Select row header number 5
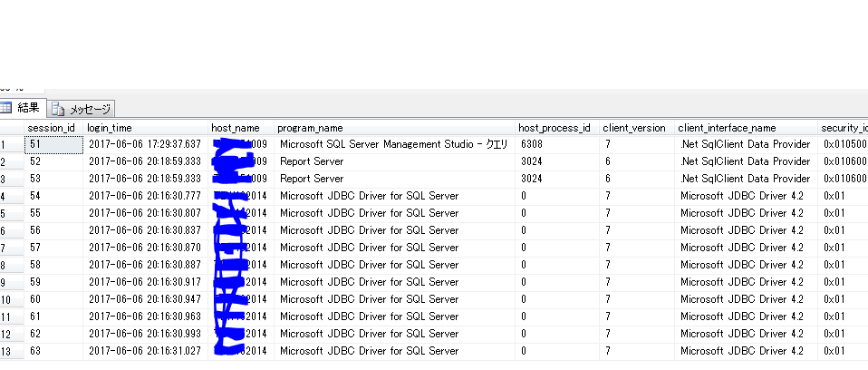The image size is (868, 370). click(12, 213)
